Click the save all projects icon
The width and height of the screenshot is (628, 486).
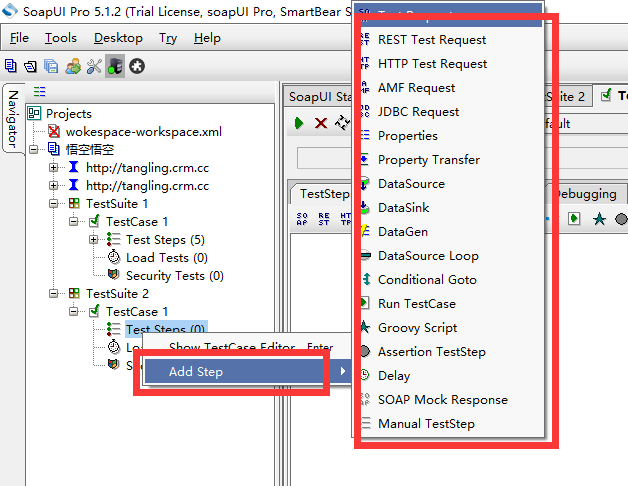(x=51, y=66)
